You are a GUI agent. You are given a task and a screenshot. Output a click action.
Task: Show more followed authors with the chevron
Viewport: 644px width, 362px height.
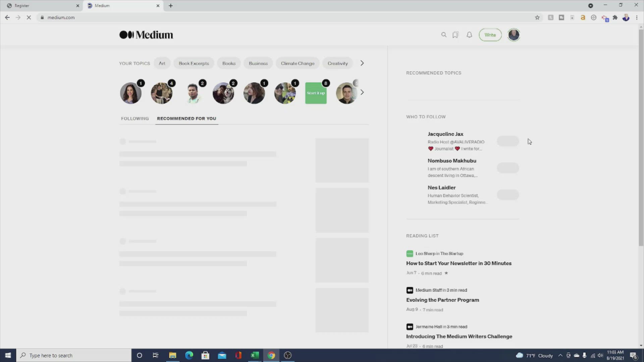point(362,92)
